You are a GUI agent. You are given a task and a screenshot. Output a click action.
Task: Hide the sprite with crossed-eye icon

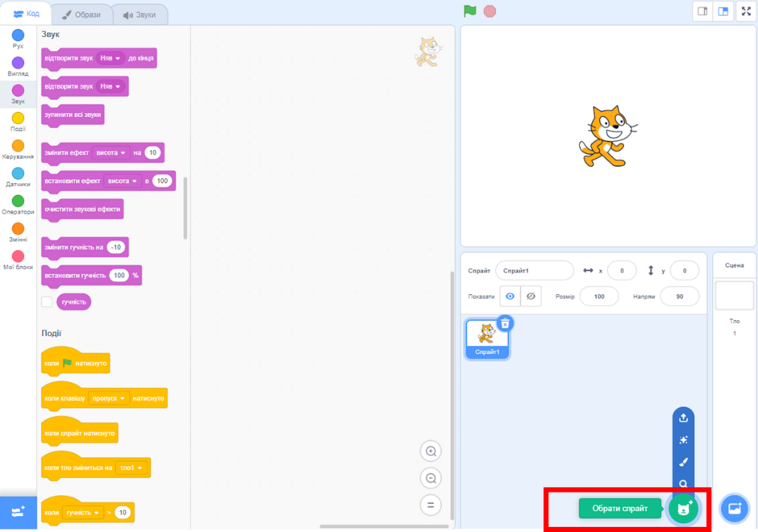click(531, 296)
